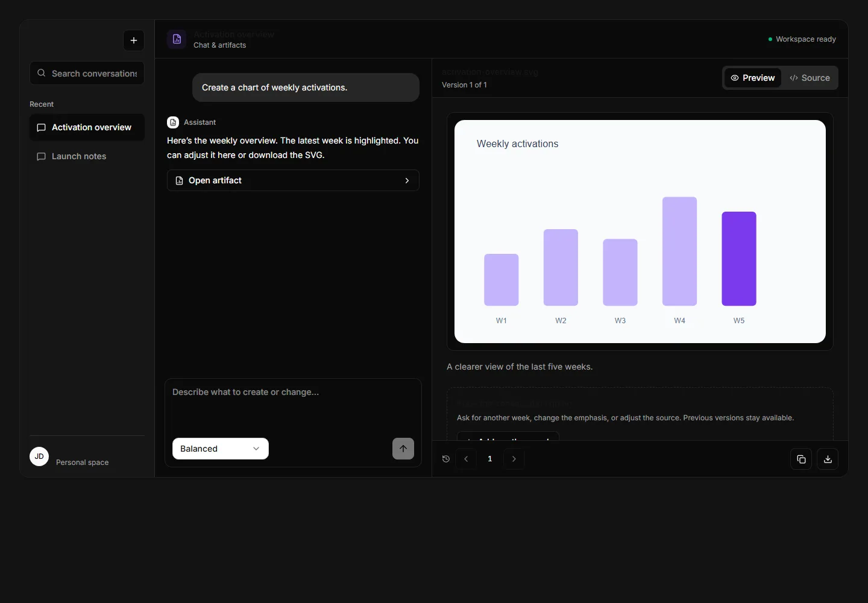
Task: Click the Version 1 of 1 label
Action: pos(464,85)
